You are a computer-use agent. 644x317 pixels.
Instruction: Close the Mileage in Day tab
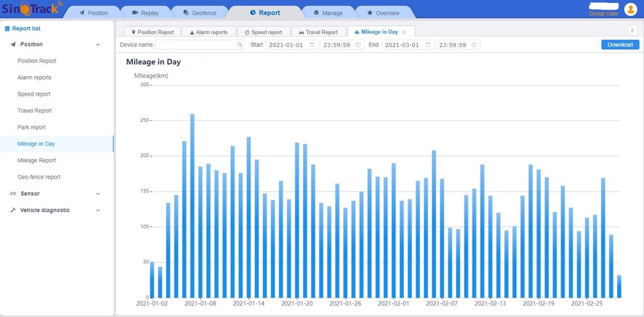tap(404, 32)
